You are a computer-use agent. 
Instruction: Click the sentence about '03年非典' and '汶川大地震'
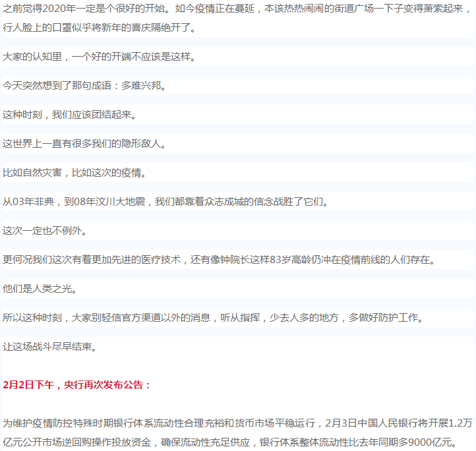pos(165,201)
